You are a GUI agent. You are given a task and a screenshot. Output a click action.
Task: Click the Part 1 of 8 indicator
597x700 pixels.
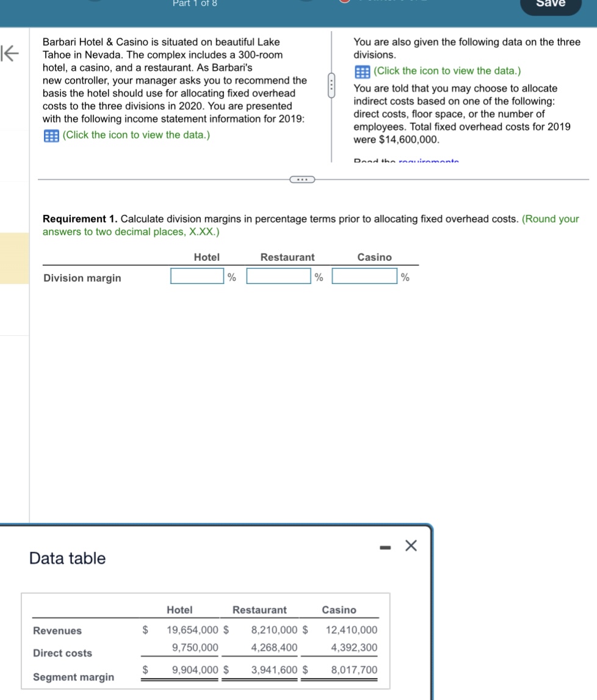[195, 4]
